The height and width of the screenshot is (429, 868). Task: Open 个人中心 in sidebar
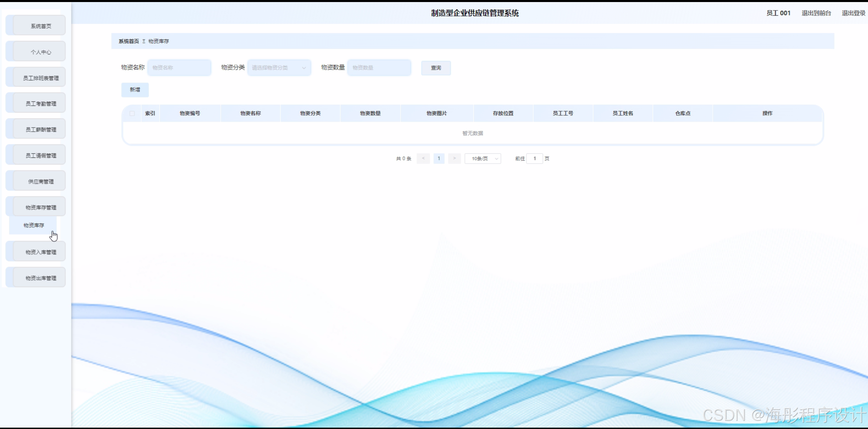[x=41, y=52]
